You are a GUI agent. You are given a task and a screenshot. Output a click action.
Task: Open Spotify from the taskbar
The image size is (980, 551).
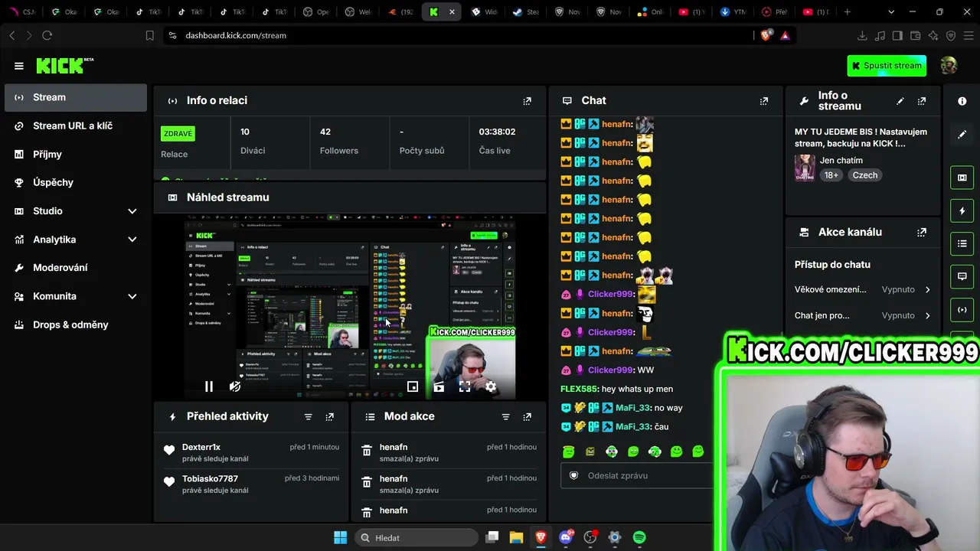639,538
